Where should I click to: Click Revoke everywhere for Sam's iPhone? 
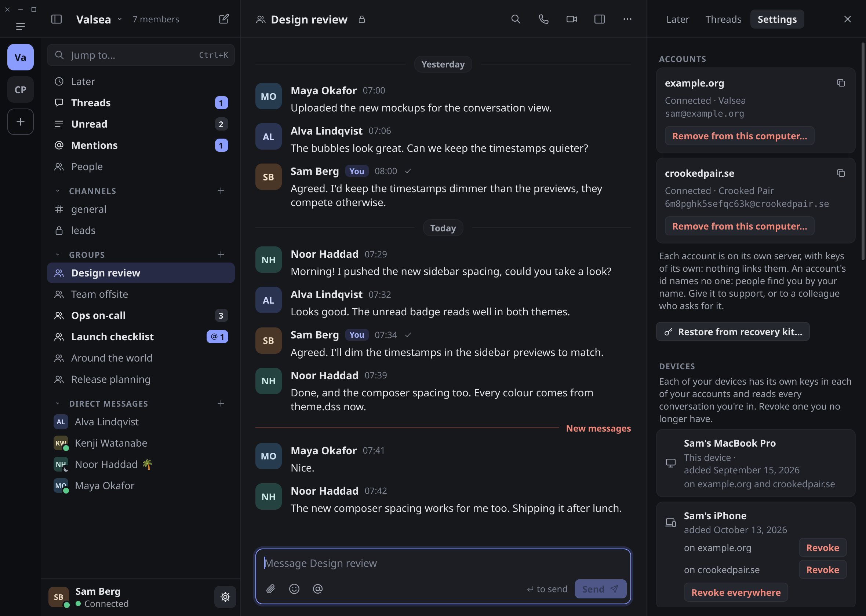tap(735, 592)
